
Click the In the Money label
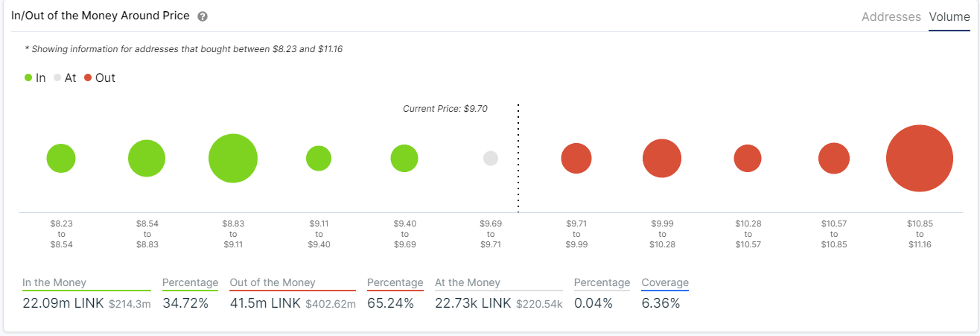coord(54,283)
